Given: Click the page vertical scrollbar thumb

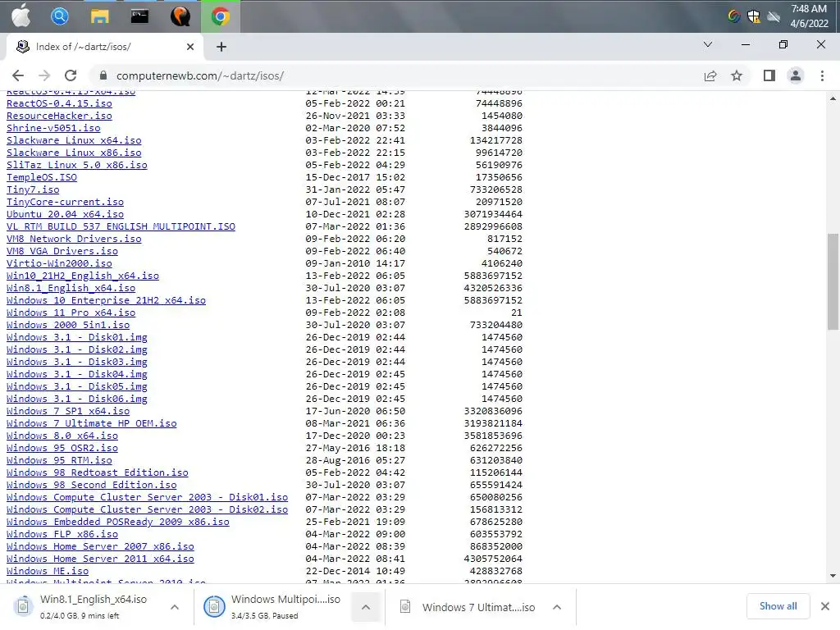Looking at the screenshot, I should (x=833, y=282).
